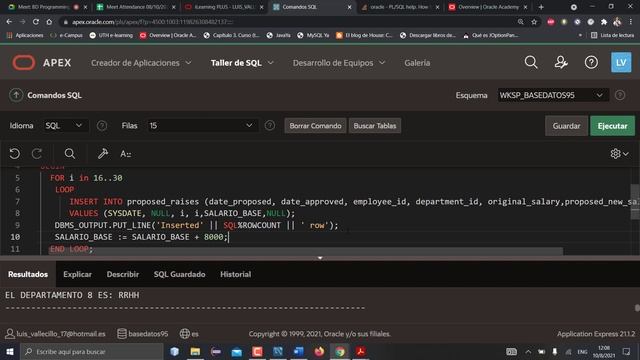
Task: Open Adobe Acrobat from the taskbar
Action: (x=360, y=351)
